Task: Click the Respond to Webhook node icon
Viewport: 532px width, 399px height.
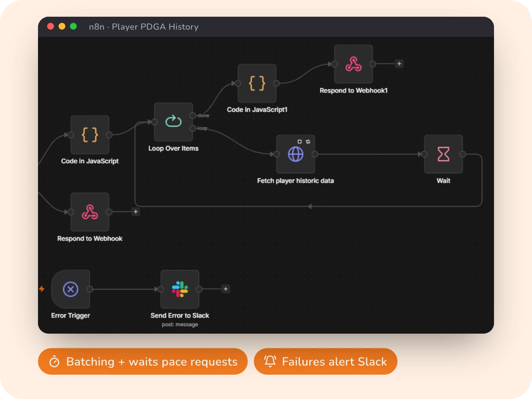Action: (90, 212)
